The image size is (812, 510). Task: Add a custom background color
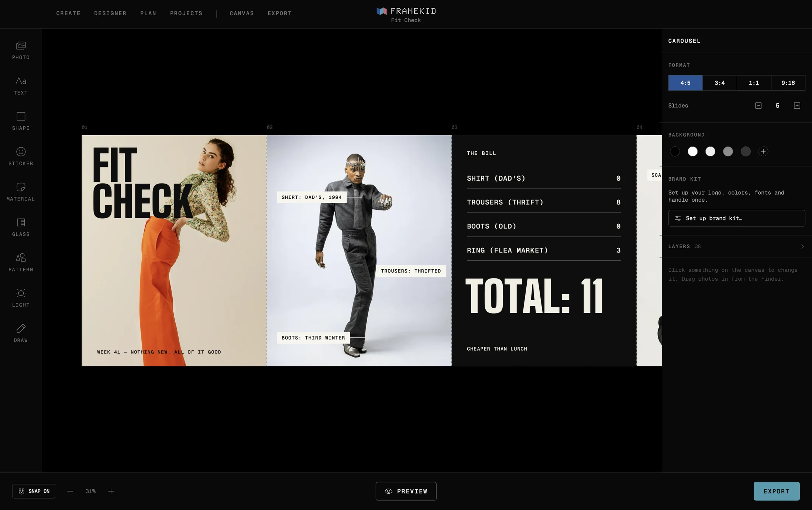pyautogui.click(x=763, y=151)
